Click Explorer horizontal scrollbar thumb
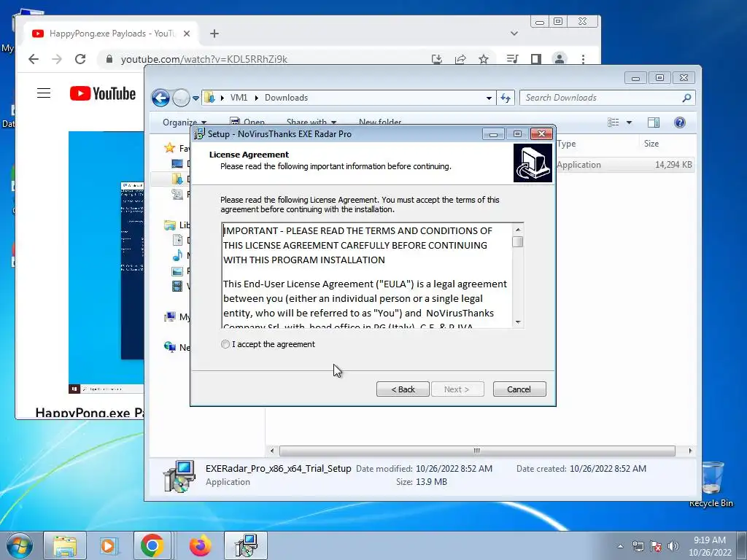The width and height of the screenshot is (747, 560). click(x=477, y=451)
